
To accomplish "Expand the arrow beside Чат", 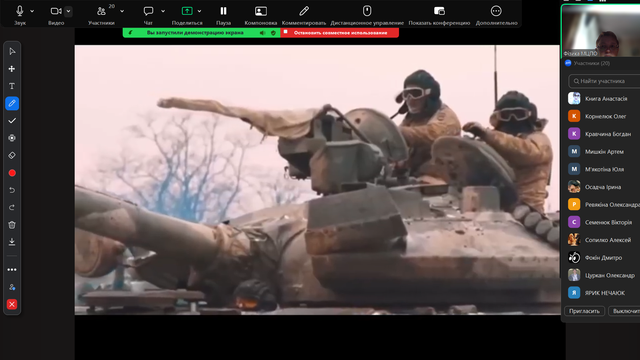I will (x=163, y=11).
